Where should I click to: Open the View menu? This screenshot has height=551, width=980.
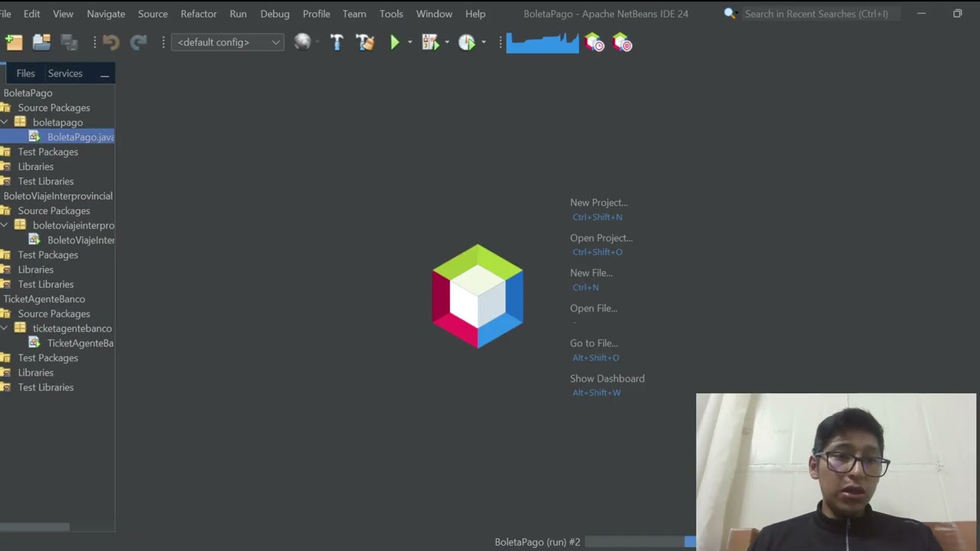pyautogui.click(x=63, y=14)
